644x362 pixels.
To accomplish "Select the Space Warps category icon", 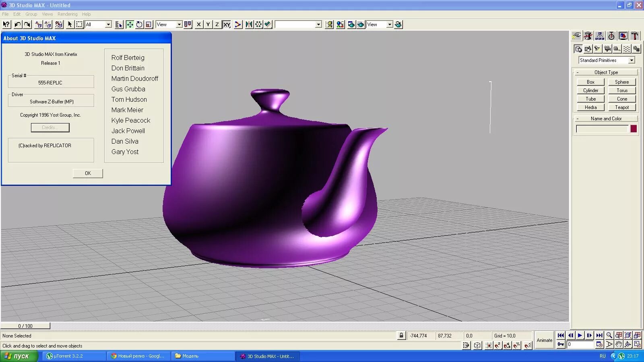I will click(x=627, y=49).
